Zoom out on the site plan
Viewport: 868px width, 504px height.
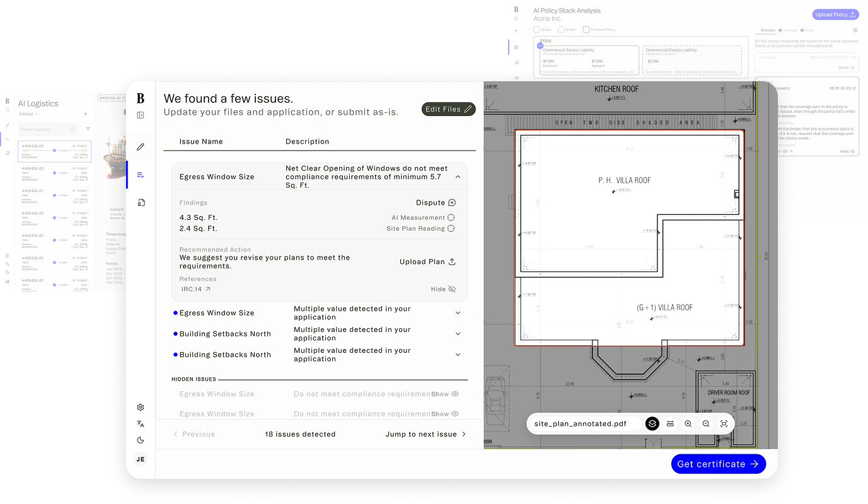tap(706, 424)
